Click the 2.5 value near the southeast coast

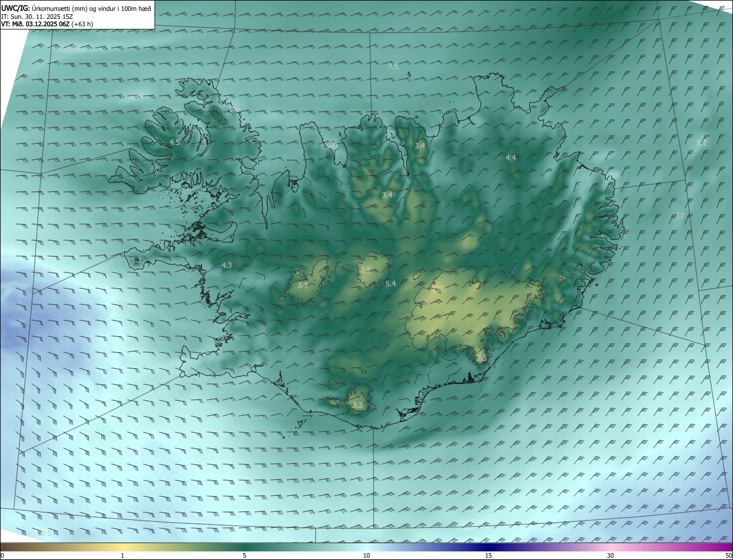pyautogui.click(x=481, y=358)
